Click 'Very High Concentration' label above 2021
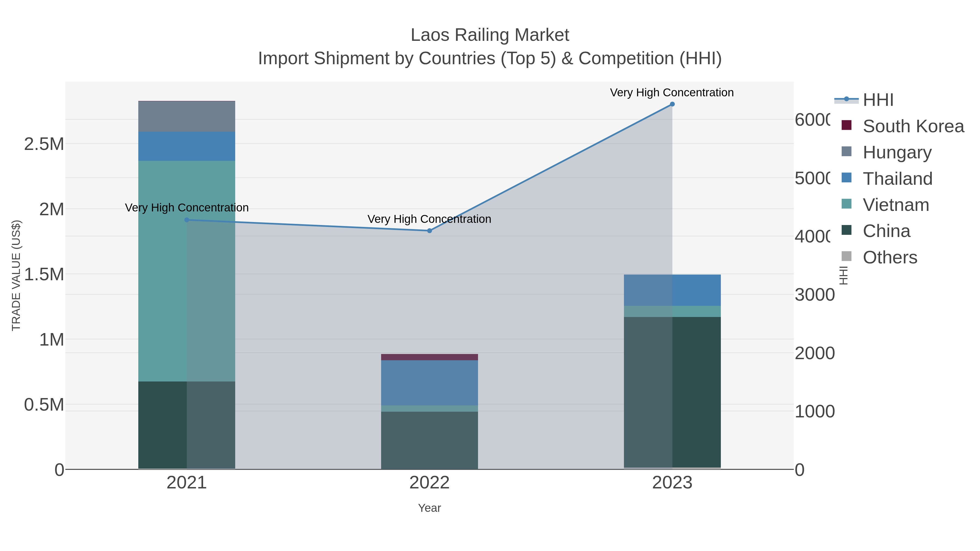The width and height of the screenshot is (980, 551). [187, 208]
